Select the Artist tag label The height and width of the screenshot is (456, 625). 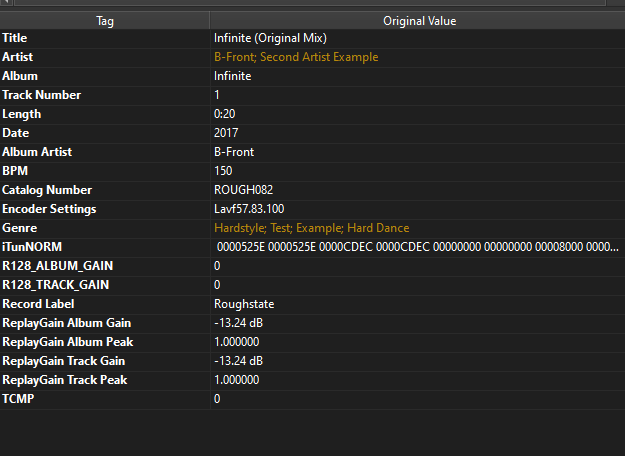pos(18,57)
